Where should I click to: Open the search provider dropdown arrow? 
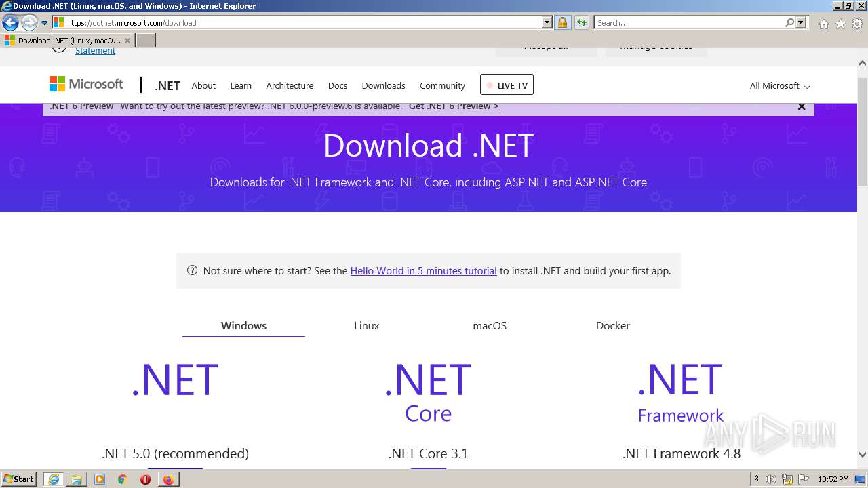pyautogui.click(x=801, y=23)
